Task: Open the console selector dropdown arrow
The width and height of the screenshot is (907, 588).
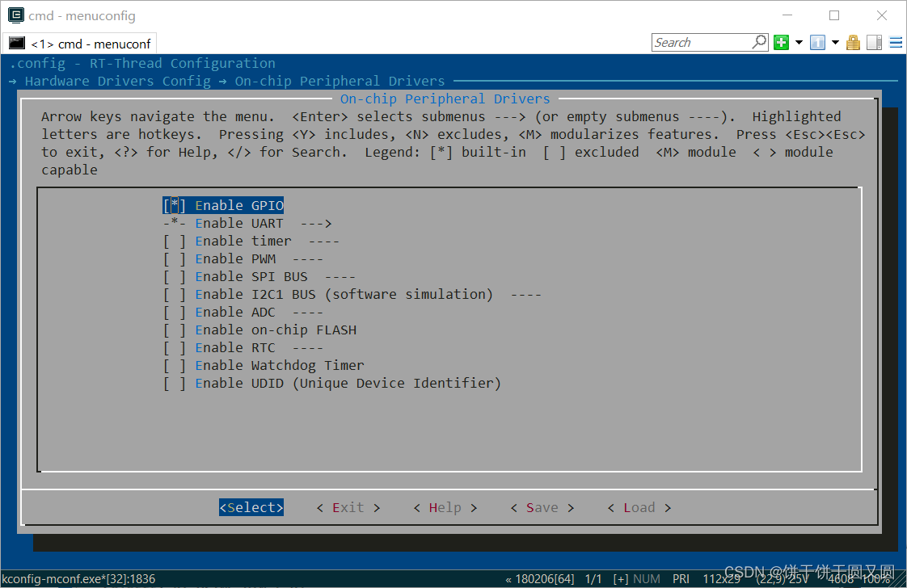Action: point(834,42)
